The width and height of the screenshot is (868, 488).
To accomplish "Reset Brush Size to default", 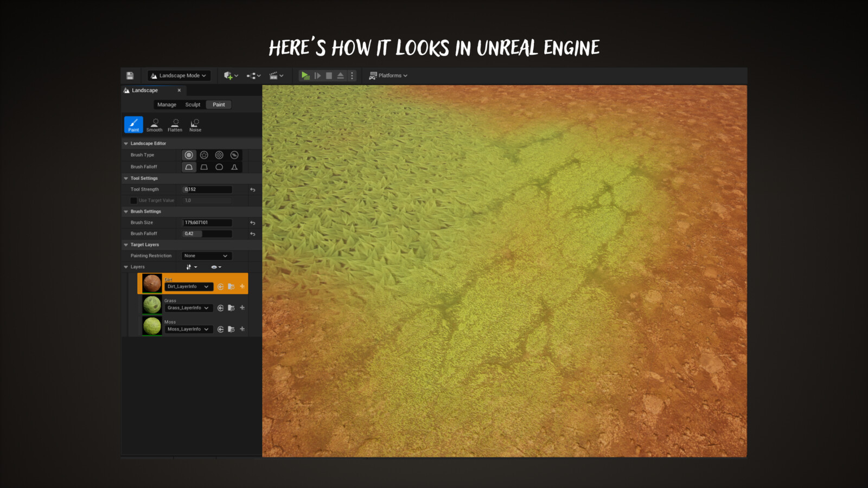I will tap(253, 223).
